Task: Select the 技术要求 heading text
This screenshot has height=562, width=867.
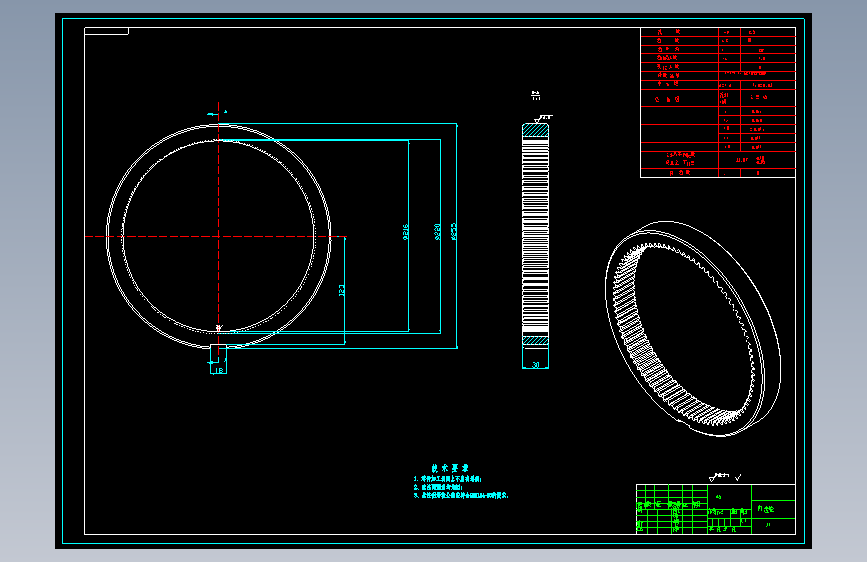Action: (450, 469)
